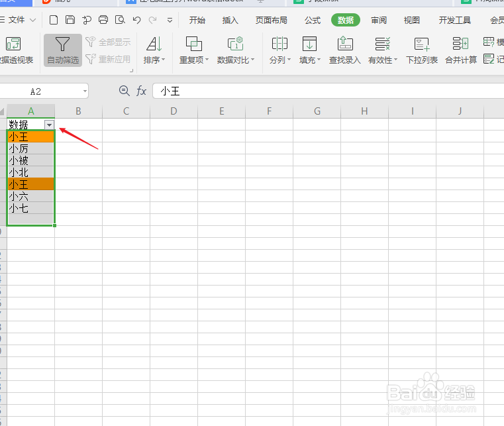
Task: Select column F header
Action: [269, 111]
